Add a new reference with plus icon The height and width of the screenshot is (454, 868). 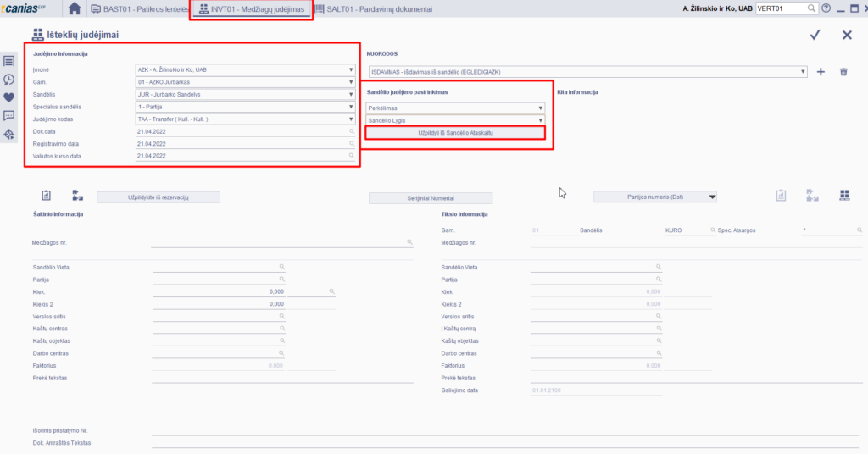tap(821, 72)
